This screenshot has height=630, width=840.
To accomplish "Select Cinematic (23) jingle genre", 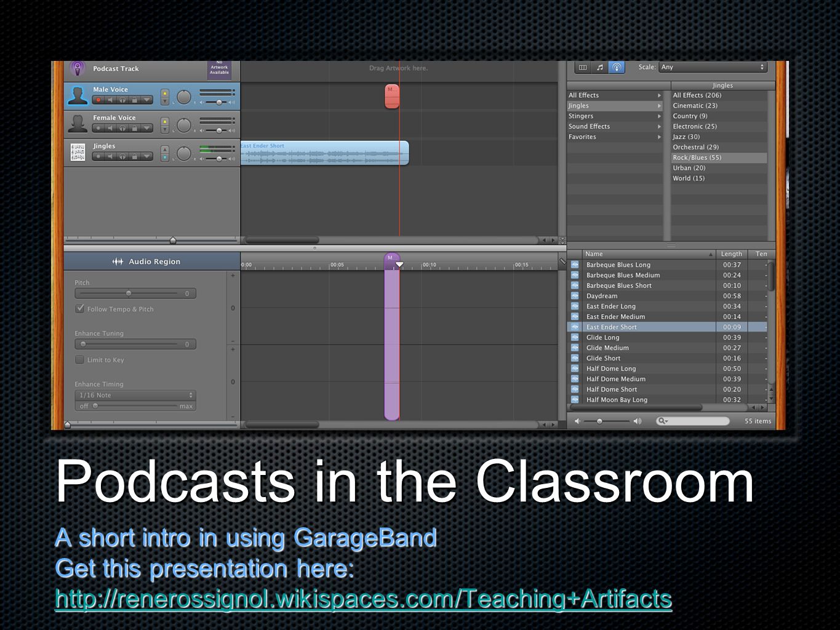I will click(719, 106).
